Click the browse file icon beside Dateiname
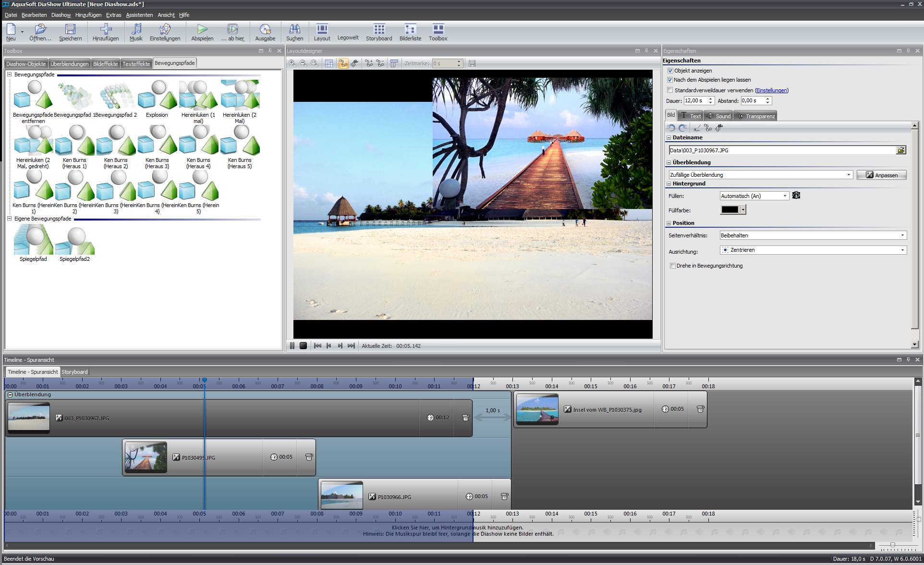Viewport: 924px width, 565px height. point(901,150)
